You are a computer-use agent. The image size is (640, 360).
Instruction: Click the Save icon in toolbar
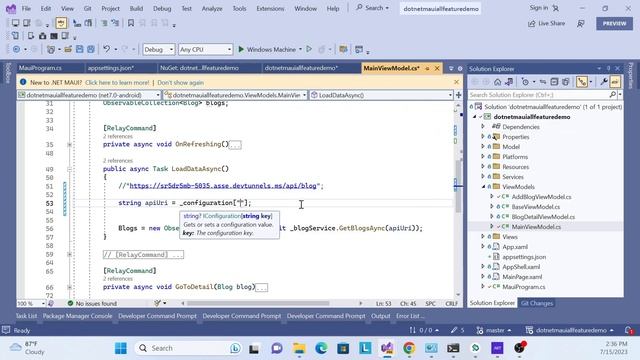pyautogui.click(x=80, y=49)
